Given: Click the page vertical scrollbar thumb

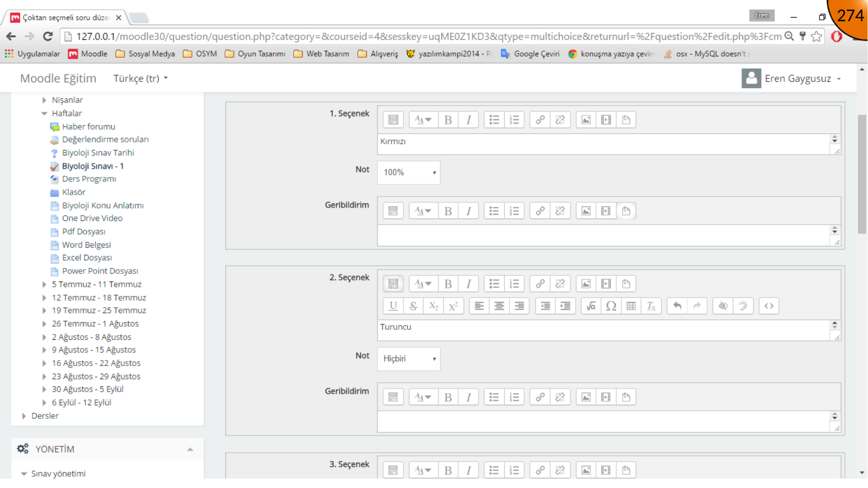Looking at the screenshot, I should click(x=862, y=174).
